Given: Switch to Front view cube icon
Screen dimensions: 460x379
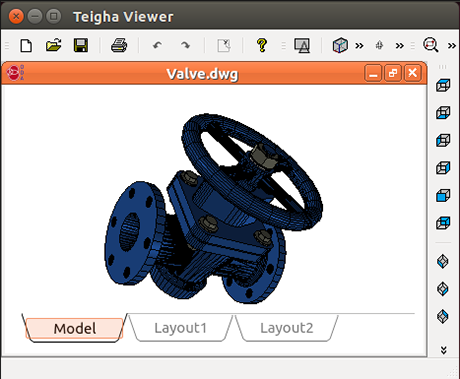Looking at the screenshot, I should tap(443, 195).
